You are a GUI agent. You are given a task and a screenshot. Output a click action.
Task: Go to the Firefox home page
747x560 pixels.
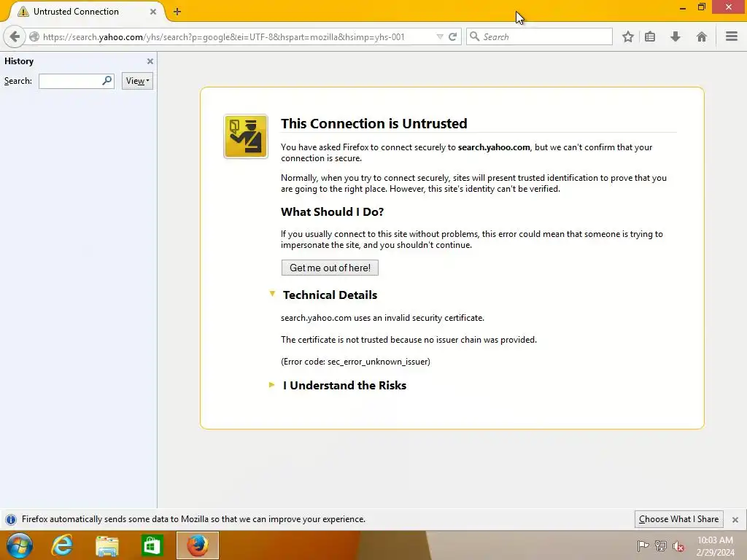tap(701, 36)
